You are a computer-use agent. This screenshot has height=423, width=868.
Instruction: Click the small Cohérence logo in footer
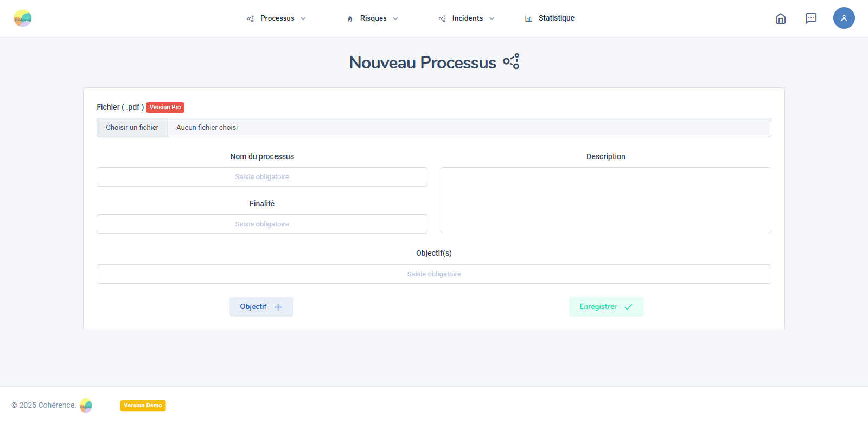(x=86, y=406)
